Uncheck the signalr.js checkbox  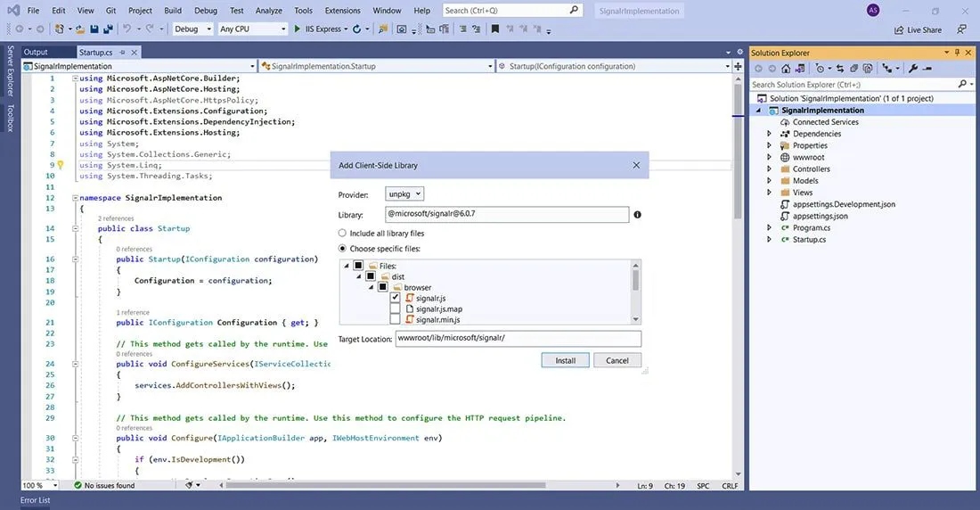point(395,298)
